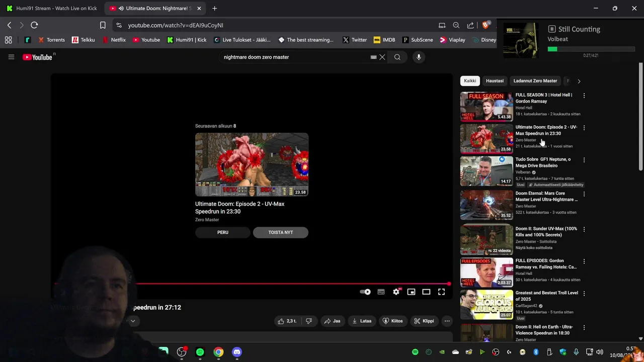Open the IMDB bookmark

pos(384,40)
